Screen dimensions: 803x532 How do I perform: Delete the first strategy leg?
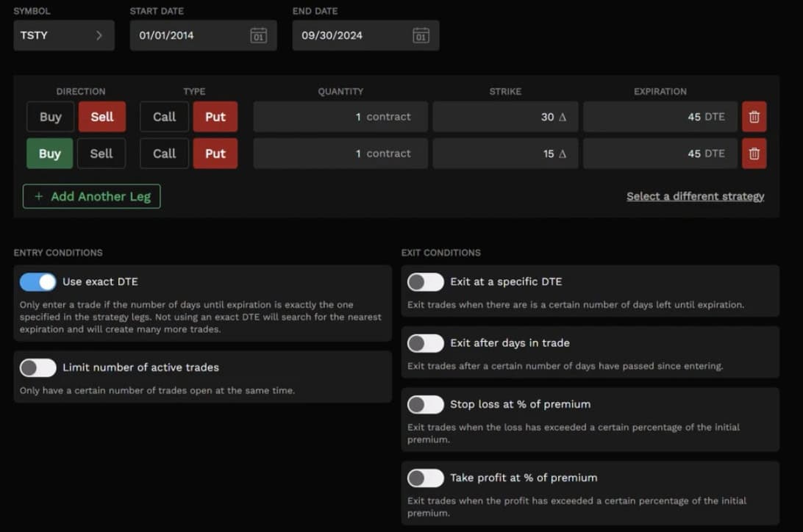[x=754, y=116]
